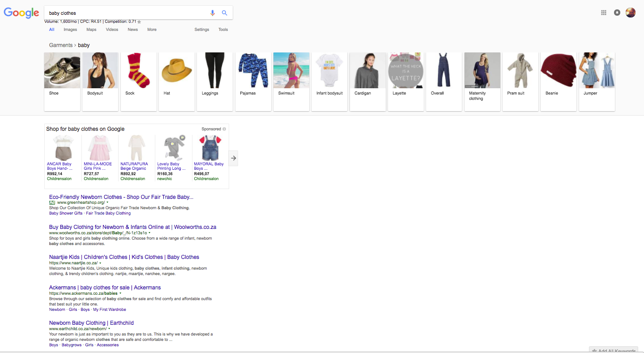Select the Pram suit card
The height and width of the screenshot is (353, 644).
coord(520,82)
